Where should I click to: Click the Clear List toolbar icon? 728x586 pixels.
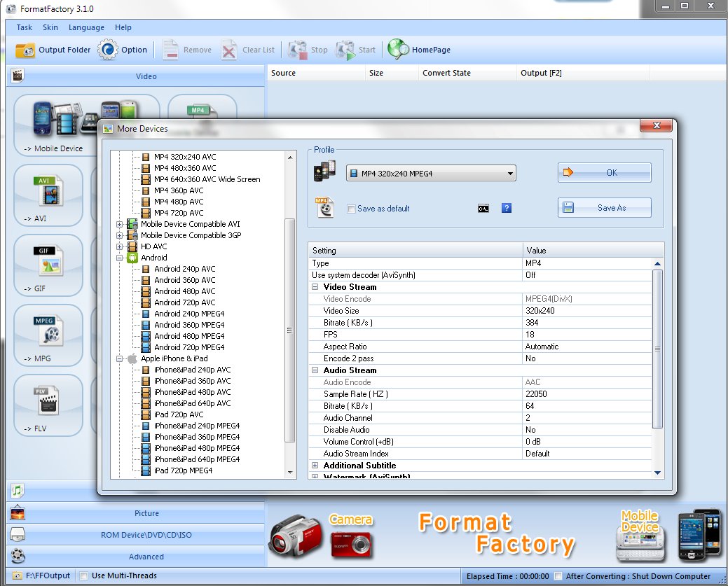pyautogui.click(x=229, y=50)
